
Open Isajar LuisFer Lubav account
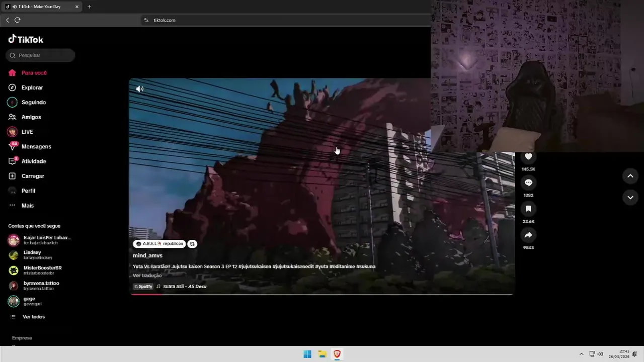click(x=40, y=240)
